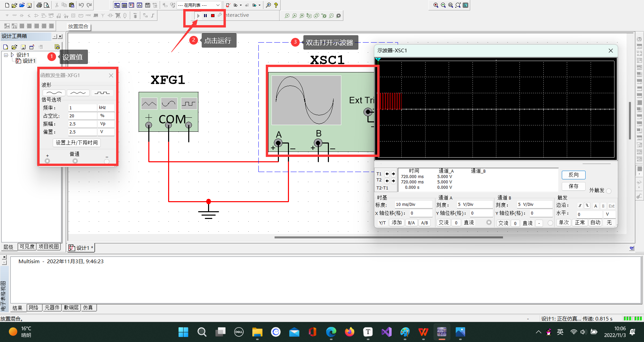Screen dimensions: 644x342
Task: Click the Paste clipboard icon
Action: [71, 5]
